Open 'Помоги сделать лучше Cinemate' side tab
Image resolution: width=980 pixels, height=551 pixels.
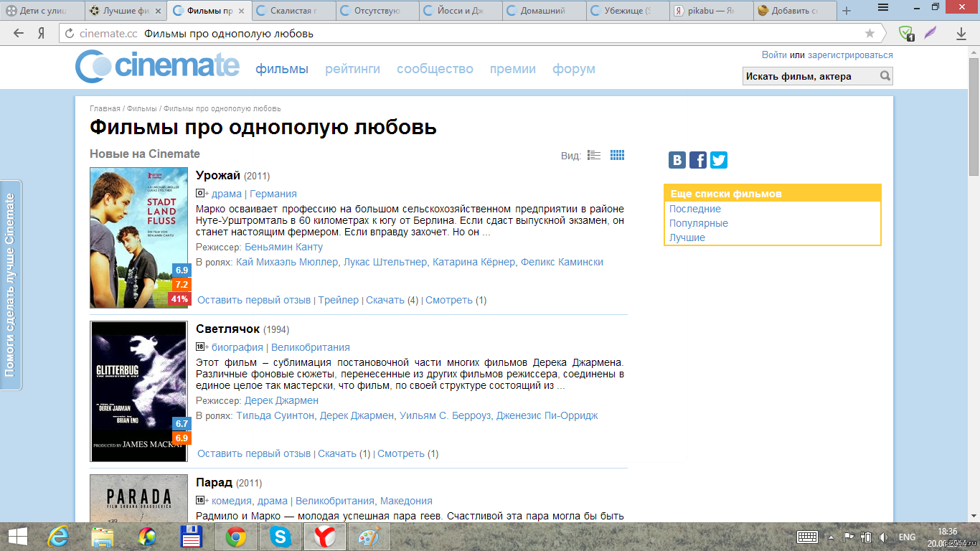(10, 285)
